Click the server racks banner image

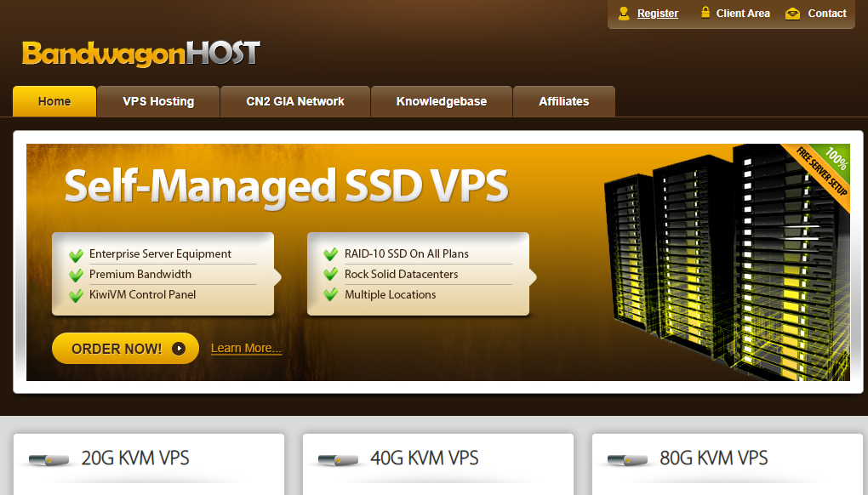[x=726, y=263]
